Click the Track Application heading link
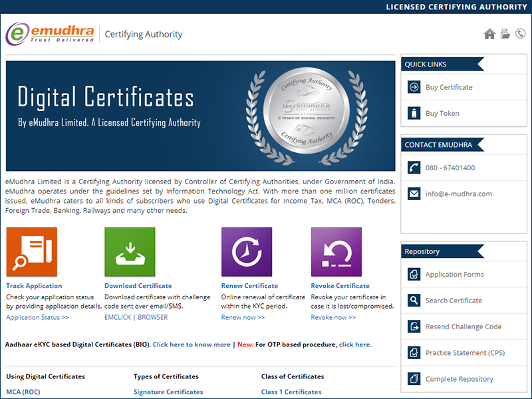Image resolution: width=532 pixels, height=399 pixels. click(34, 286)
